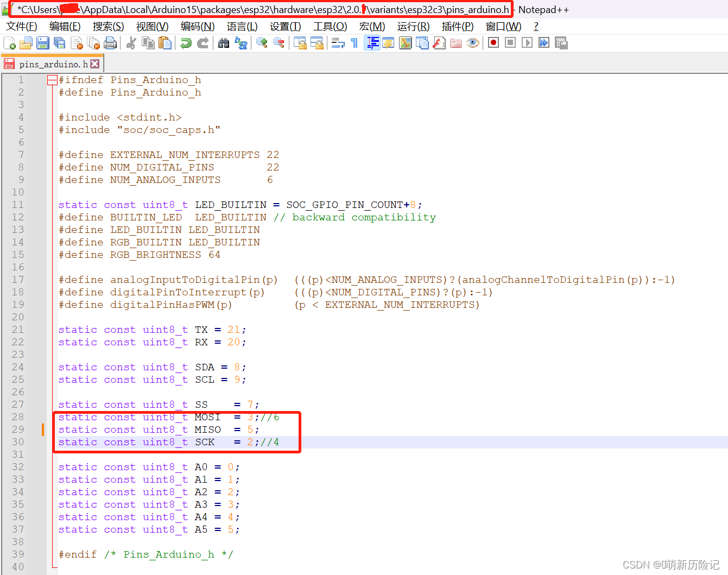Create a new file
Viewport: 728px width, 575px height.
point(9,42)
